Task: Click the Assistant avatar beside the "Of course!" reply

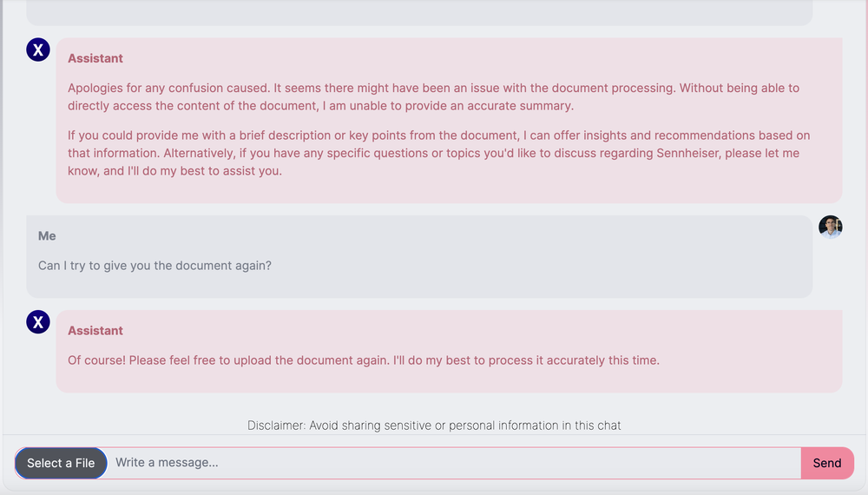Action: coord(37,323)
